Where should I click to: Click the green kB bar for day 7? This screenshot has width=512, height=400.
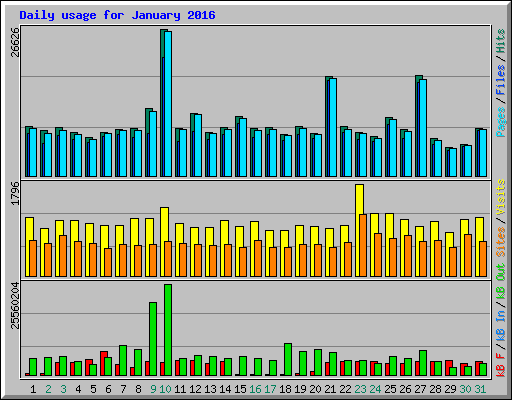tap(123, 361)
